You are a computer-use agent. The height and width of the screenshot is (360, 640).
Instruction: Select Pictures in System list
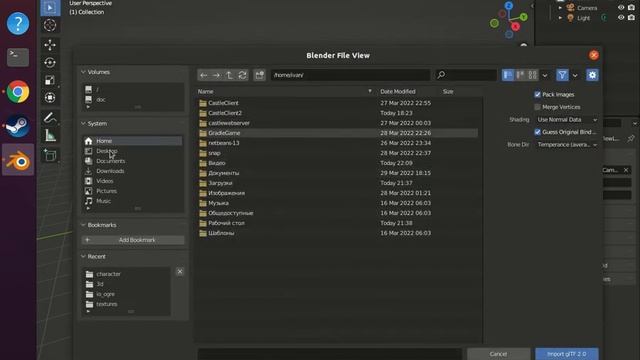click(132, 191)
